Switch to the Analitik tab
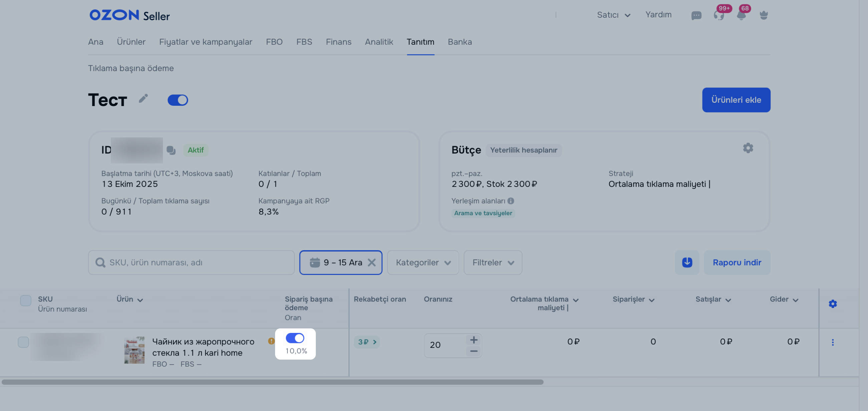Screen dimensions: 868x411 [x=379, y=42]
